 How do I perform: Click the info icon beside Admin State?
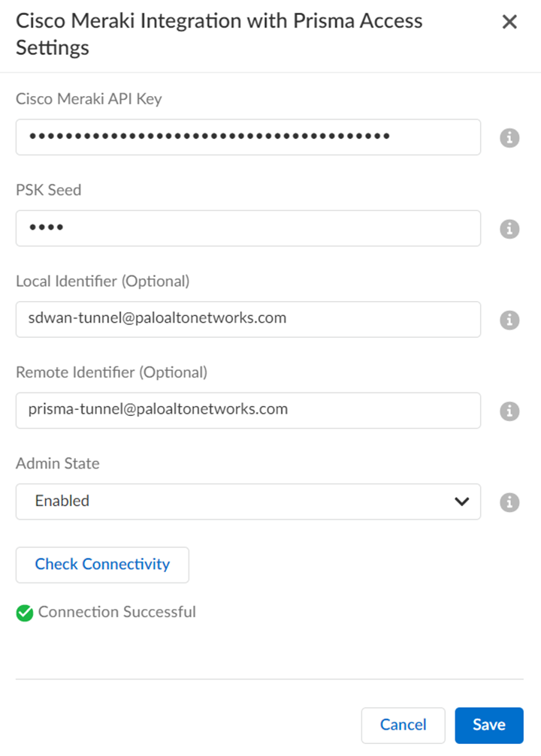509,501
